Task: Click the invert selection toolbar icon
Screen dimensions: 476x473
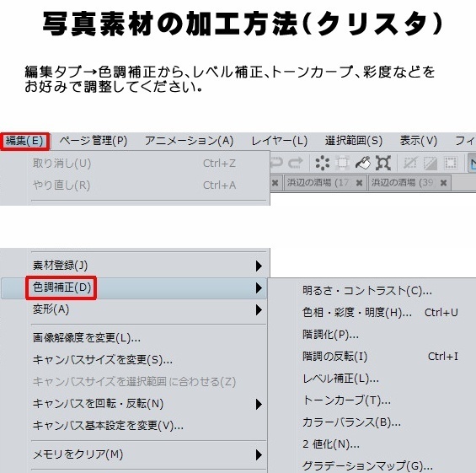Action: click(431, 163)
